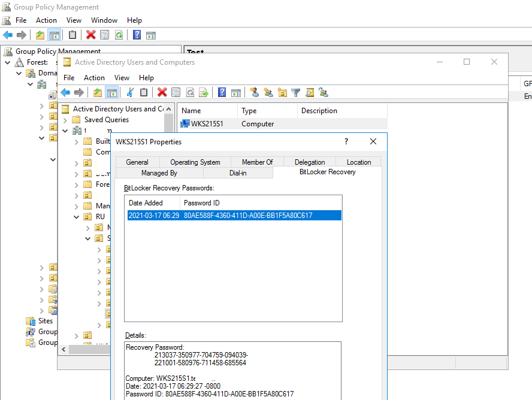This screenshot has width=532, height=400.
Task: Expand the Builtin folder in Active Directory tree
Action: 77,142
